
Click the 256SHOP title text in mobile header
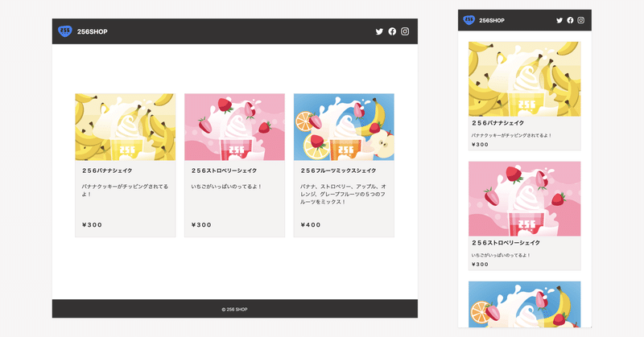[x=492, y=21]
